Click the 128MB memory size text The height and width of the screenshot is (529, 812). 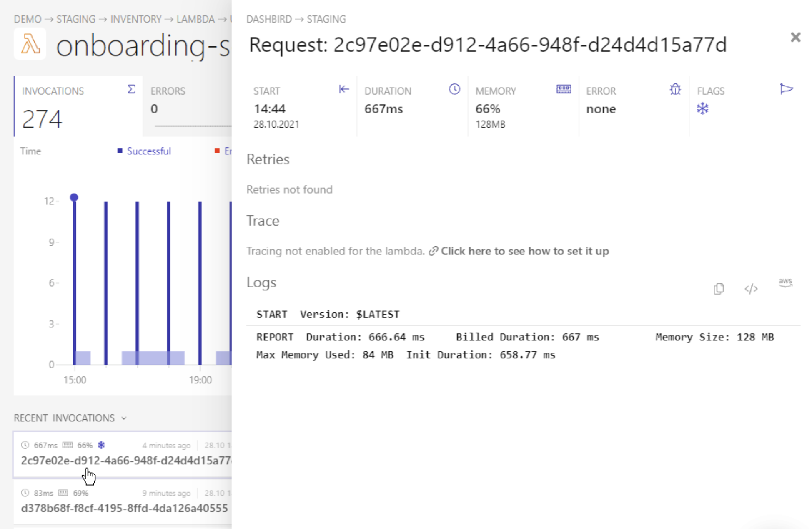point(490,124)
